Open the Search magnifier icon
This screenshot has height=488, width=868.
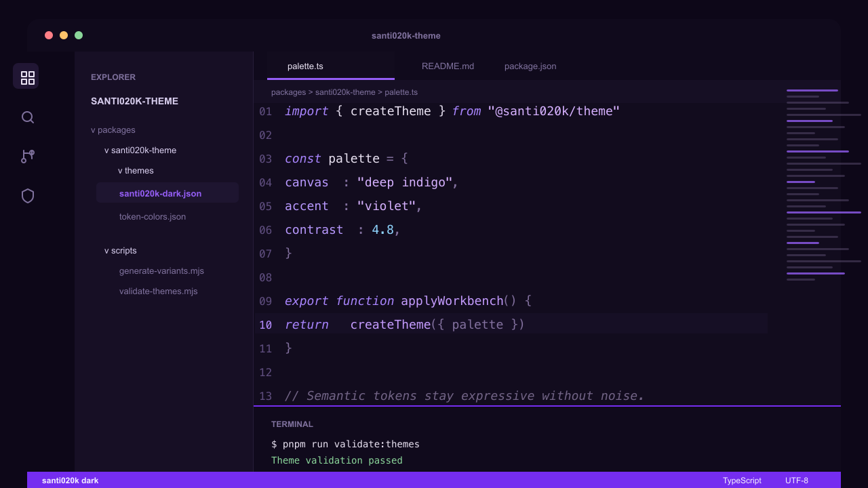(28, 117)
